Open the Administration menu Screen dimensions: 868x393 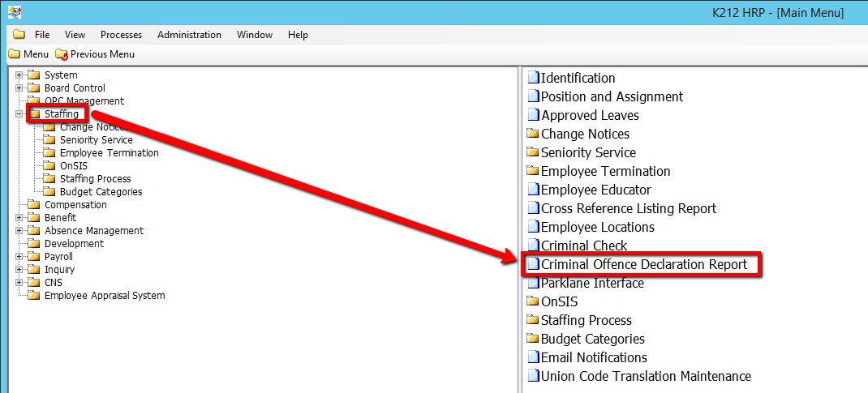point(189,35)
